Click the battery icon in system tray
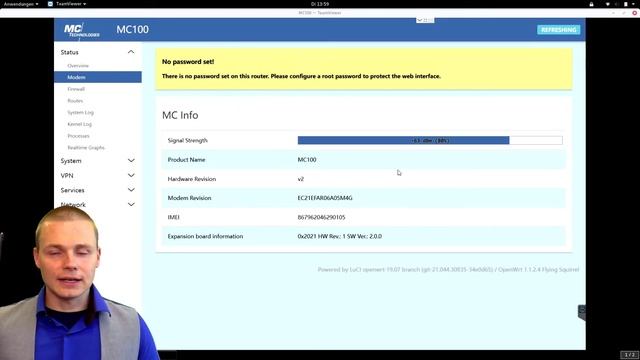The width and height of the screenshot is (640, 360). 626,4
